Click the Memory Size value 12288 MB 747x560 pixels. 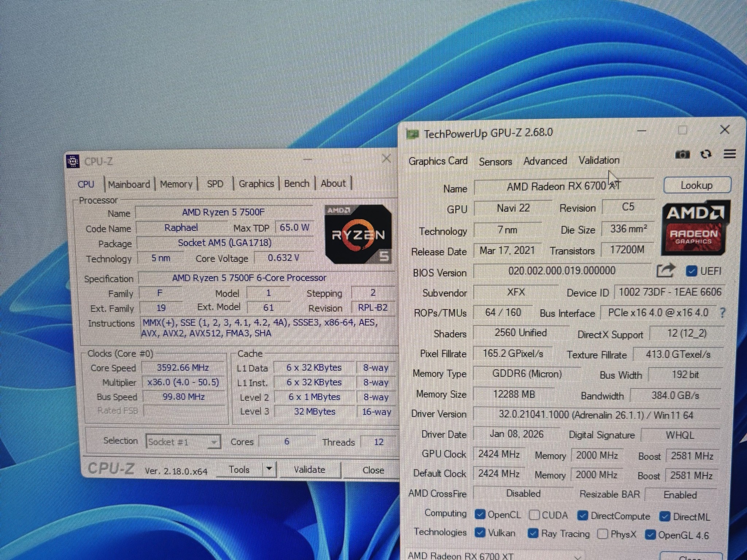point(514,394)
